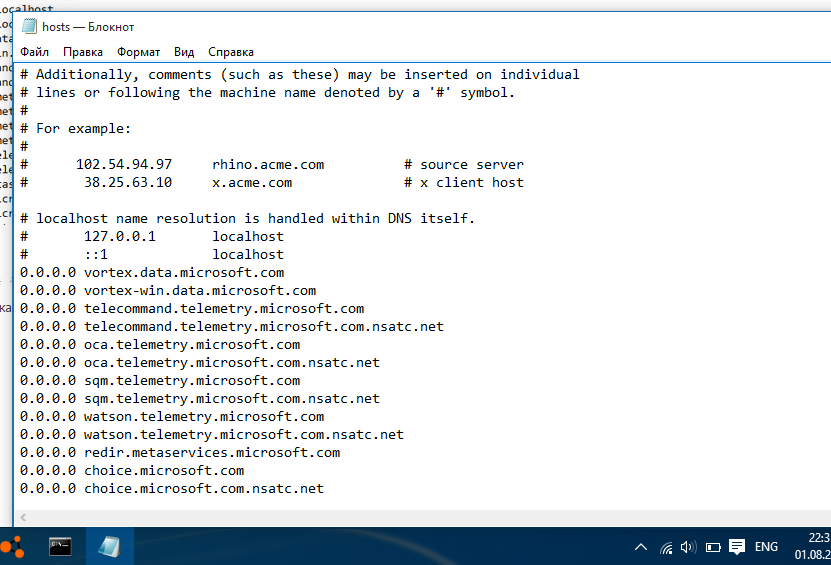Click the Notepad icon in title bar
The image size is (831, 565).
click(x=30, y=27)
